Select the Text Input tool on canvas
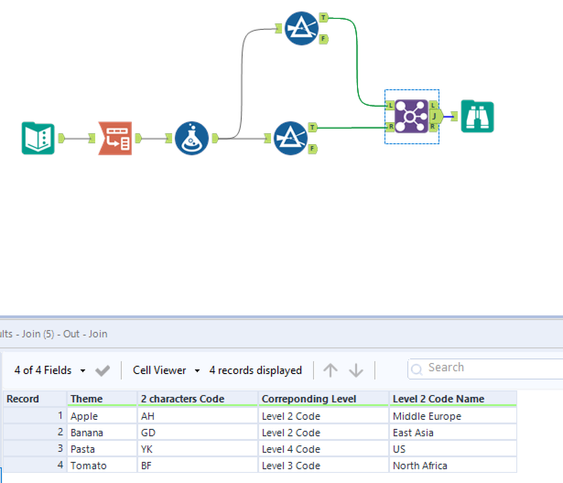This screenshot has height=483, width=563. [x=38, y=138]
